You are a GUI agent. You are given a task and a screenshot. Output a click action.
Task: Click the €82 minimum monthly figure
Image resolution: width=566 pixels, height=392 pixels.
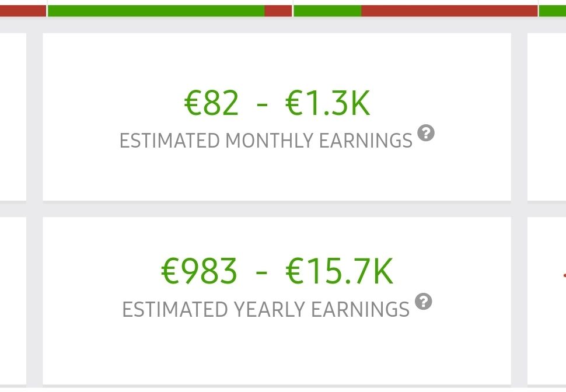coord(211,103)
